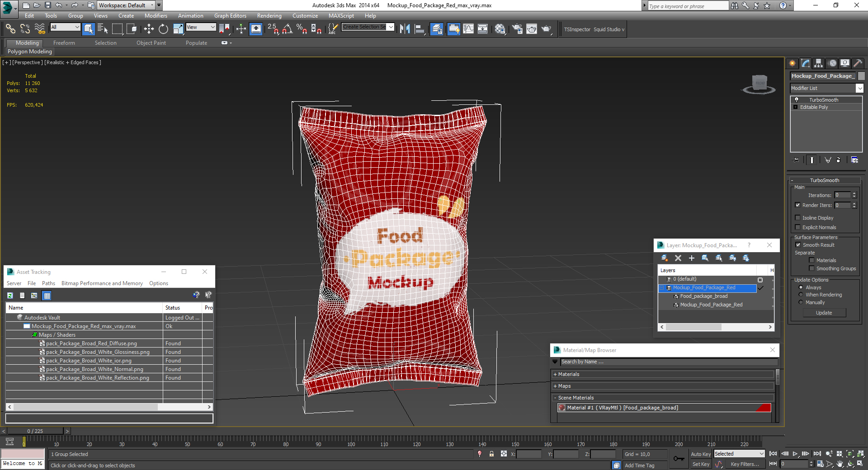Select the Link tool icon
The height and width of the screenshot is (470, 868).
[10, 29]
